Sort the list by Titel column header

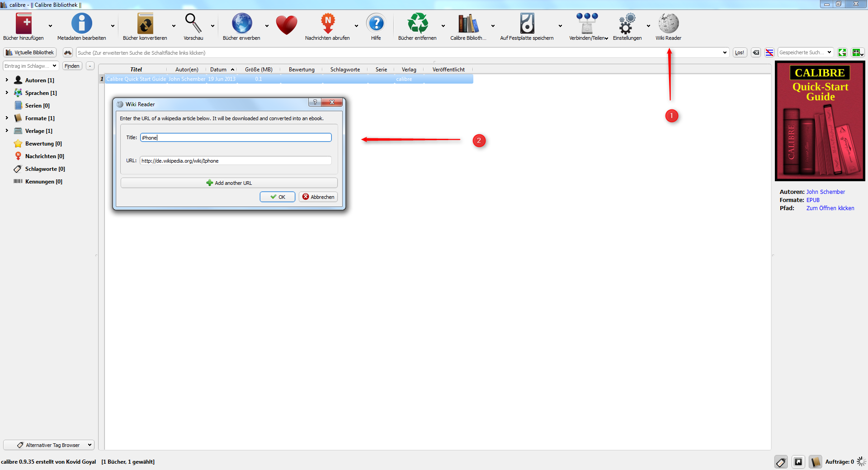pyautogui.click(x=136, y=70)
